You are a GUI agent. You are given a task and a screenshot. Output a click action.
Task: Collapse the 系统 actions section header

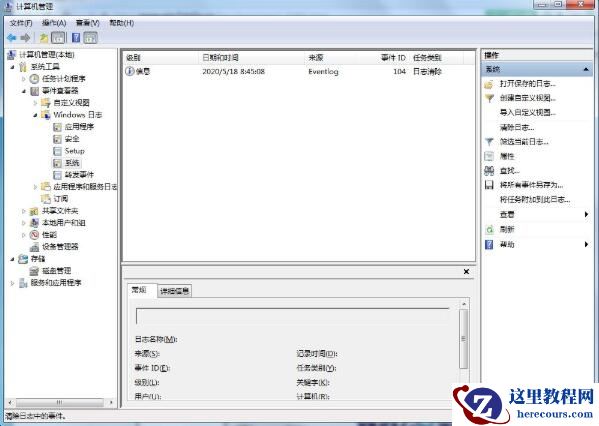coord(537,69)
